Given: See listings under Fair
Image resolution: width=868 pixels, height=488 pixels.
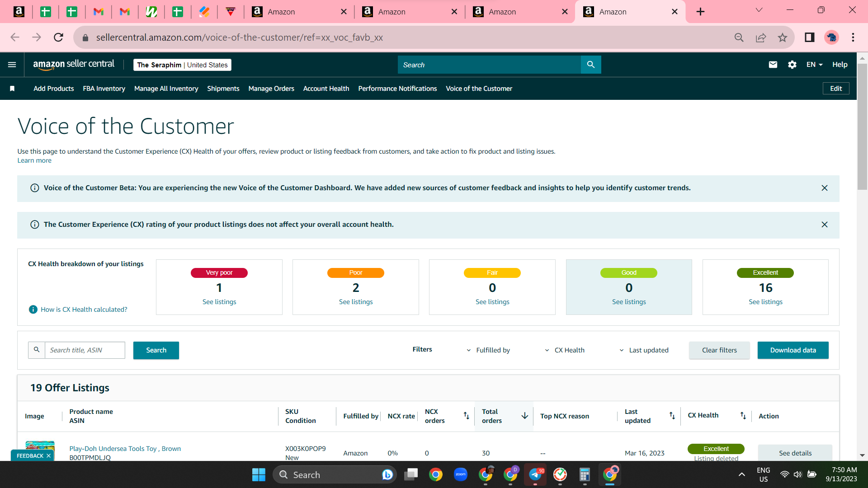Looking at the screenshot, I should point(492,302).
